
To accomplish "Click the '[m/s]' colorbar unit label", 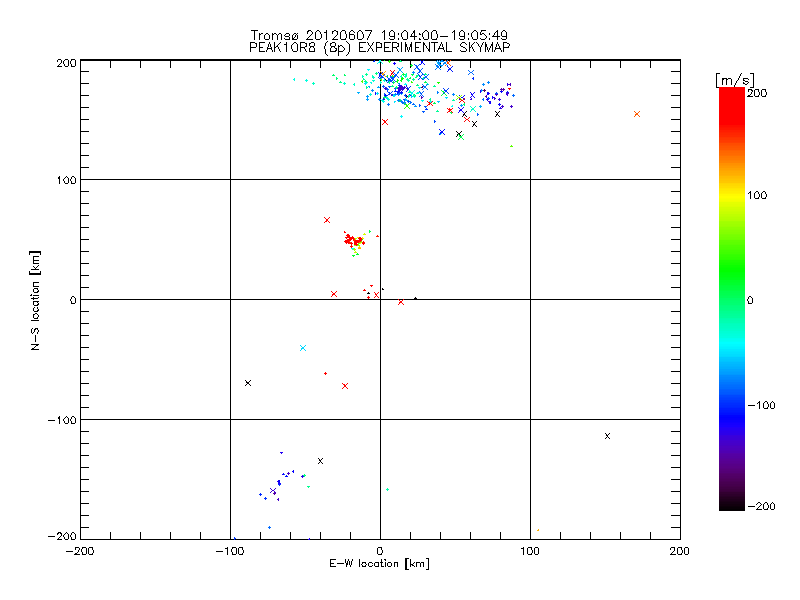I will (734, 80).
